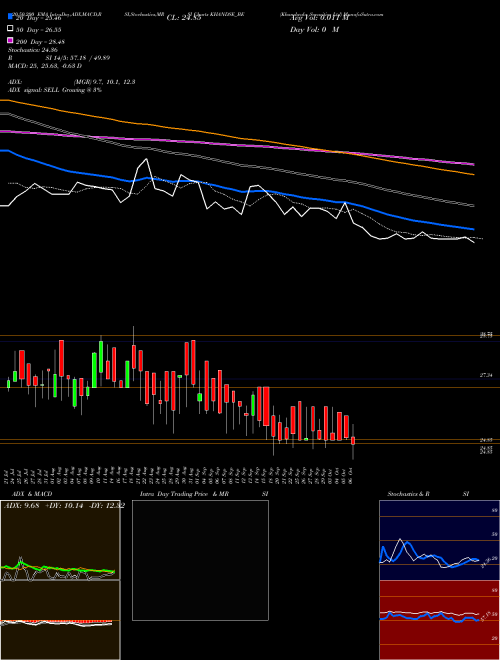The width and height of the screenshot is (500, 660).
Task: Click the 'CL: 24.85' closing price label
Action: (184, 18)
